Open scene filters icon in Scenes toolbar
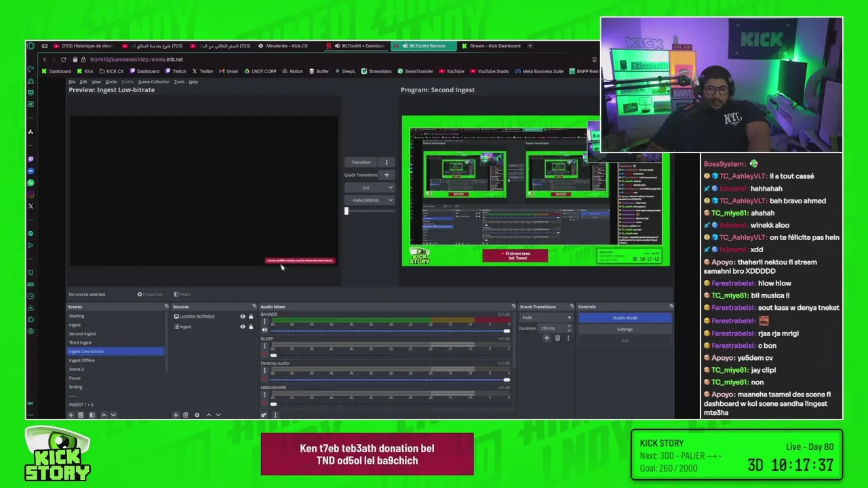 point(92,415)
